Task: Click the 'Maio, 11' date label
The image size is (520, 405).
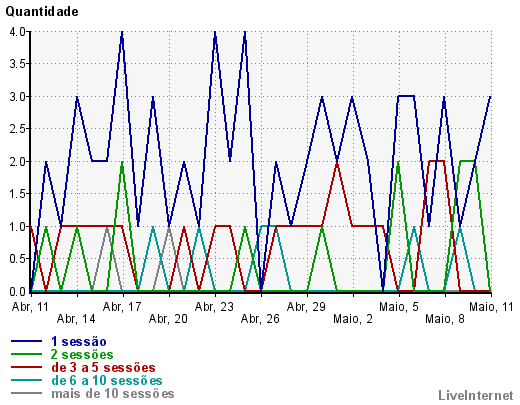Action: [491, 307]
